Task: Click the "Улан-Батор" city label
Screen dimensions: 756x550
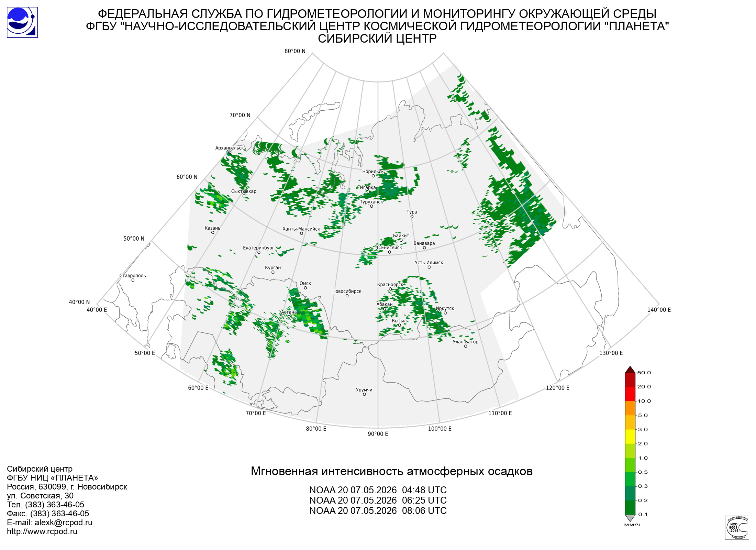Action: (465, 342)
